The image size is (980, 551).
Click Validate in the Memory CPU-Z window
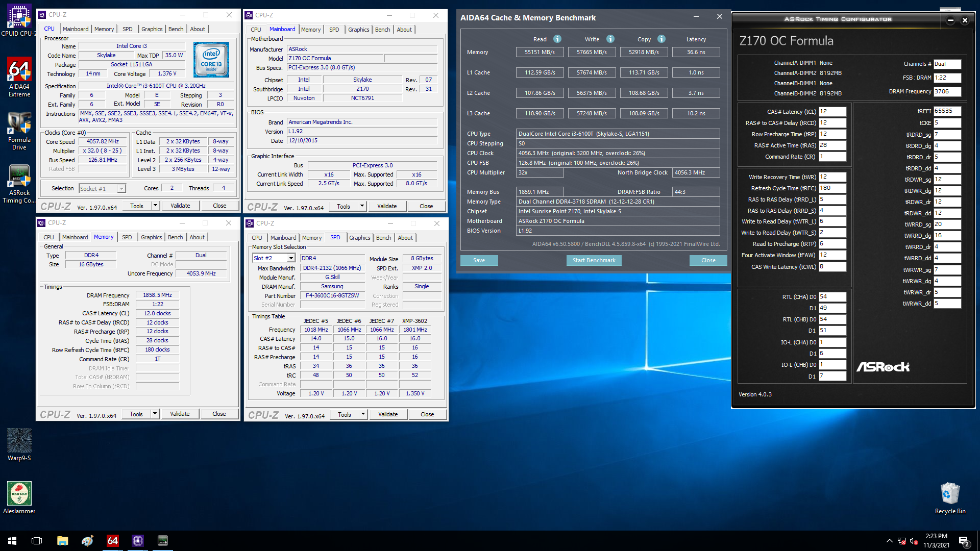(x=180, y=414)
